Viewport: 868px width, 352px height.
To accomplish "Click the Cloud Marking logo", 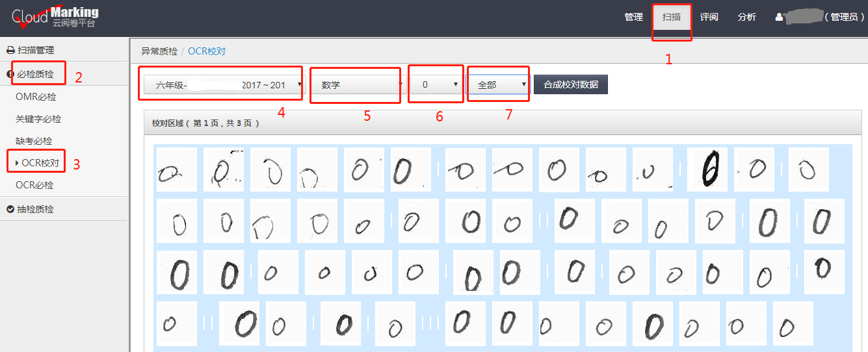I will (x=55, y=18).
